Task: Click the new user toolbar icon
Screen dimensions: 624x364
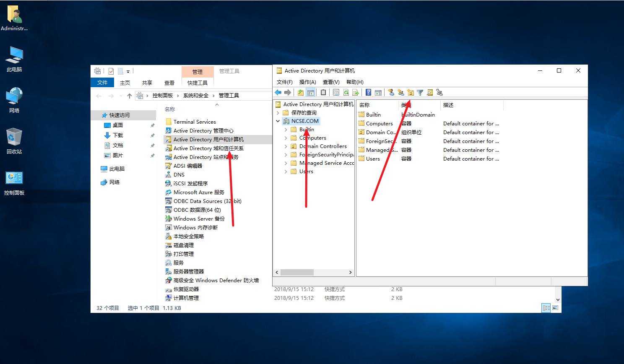Action: [391, 93]
